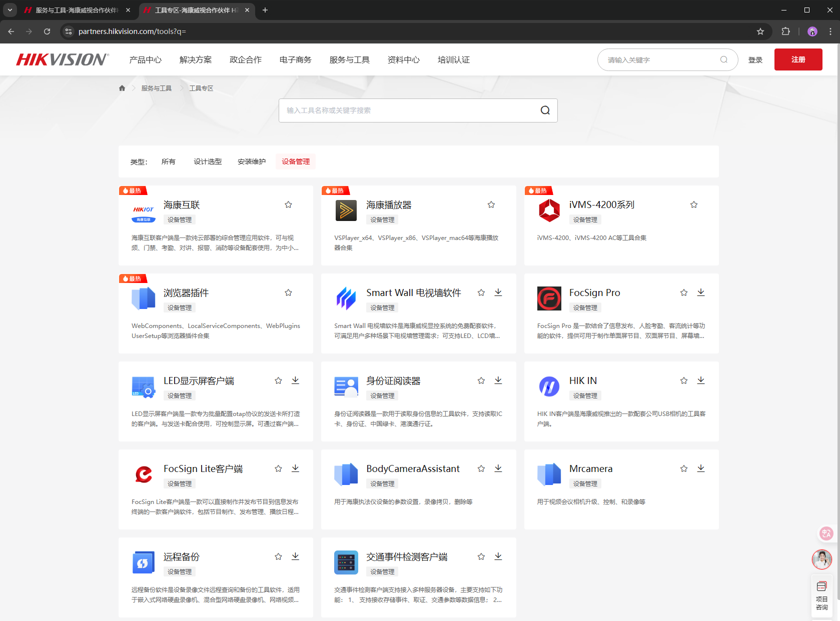Open 培训认证 navigation menu
This screenshot has height=621, width=840.
click(454, 60)
